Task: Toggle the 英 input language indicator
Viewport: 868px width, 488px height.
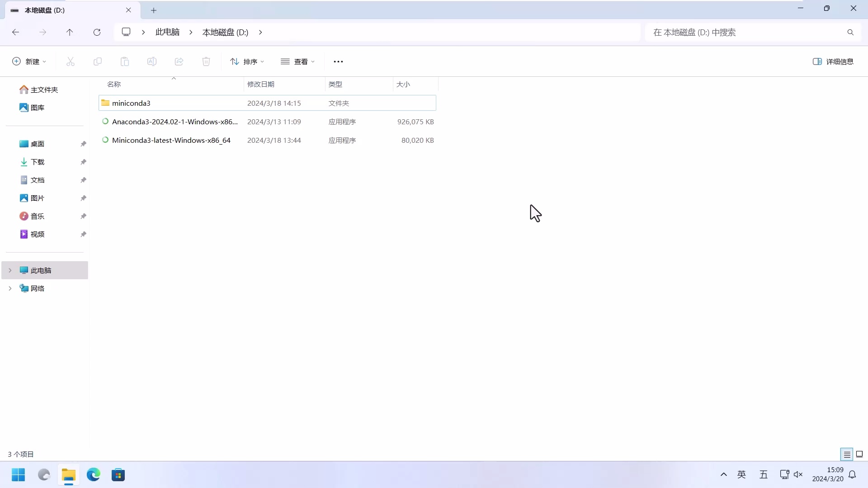Action: coord(741,474)
